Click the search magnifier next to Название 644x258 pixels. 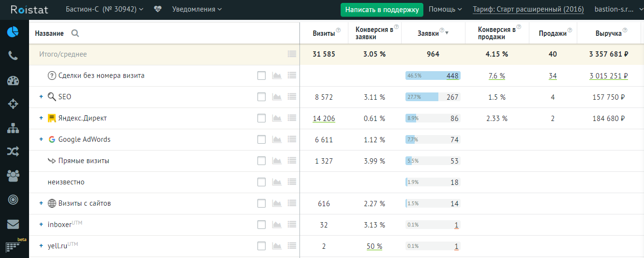tap(75, 33)
